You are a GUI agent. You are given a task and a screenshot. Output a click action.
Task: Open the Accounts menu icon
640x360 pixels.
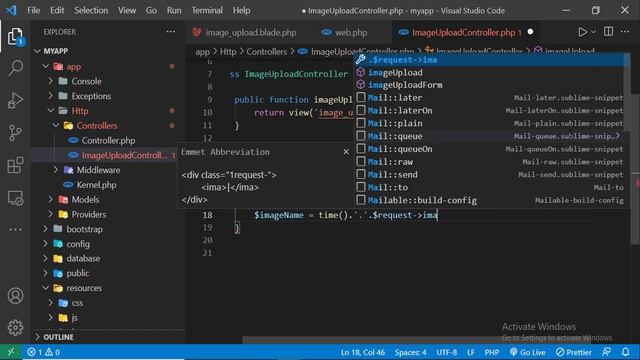16,296
